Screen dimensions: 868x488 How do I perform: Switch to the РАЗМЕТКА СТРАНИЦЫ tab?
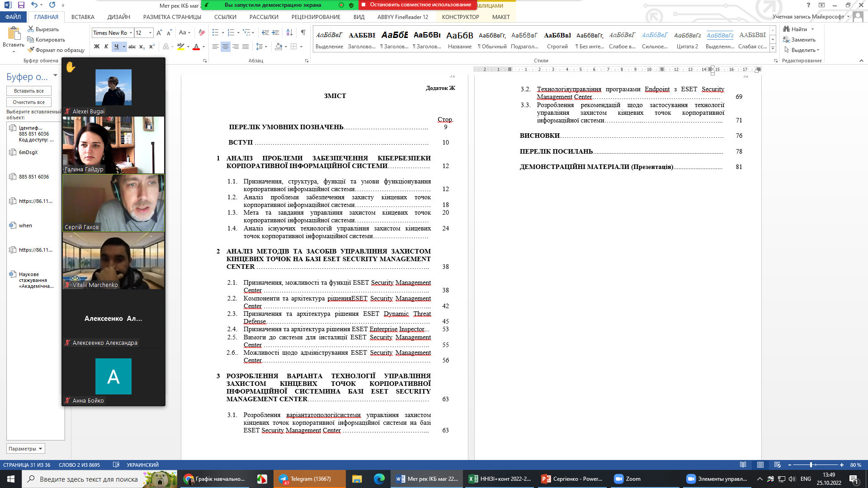point(172,17)
